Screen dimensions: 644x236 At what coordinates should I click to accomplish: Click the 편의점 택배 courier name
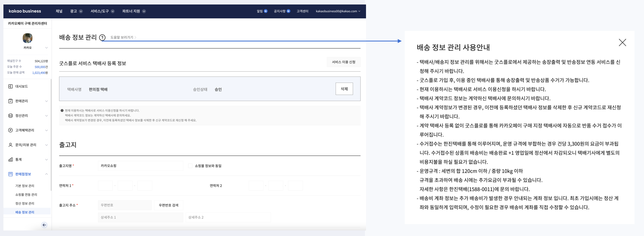[x=98, y=89]
